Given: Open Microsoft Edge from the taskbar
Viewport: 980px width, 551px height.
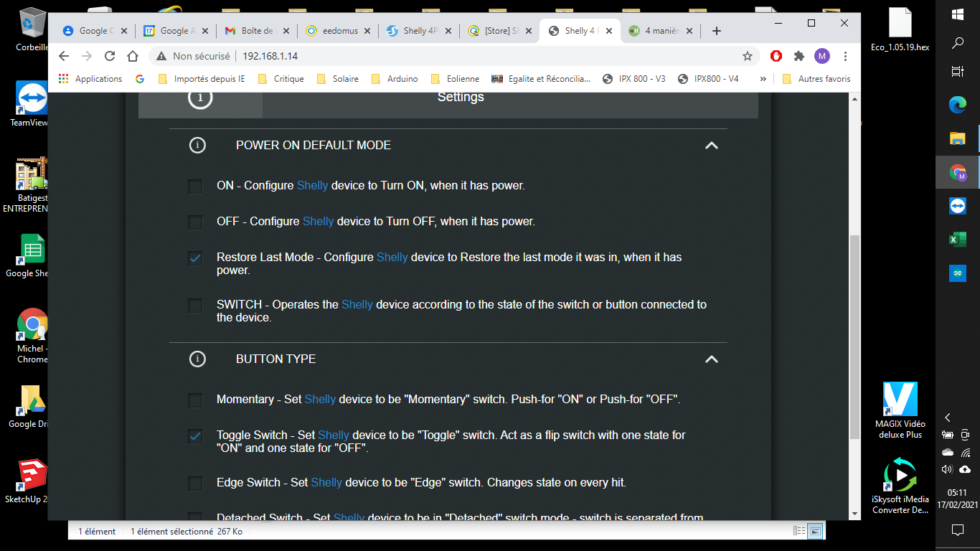Looking at the screenshot, I should pos(957,105).
